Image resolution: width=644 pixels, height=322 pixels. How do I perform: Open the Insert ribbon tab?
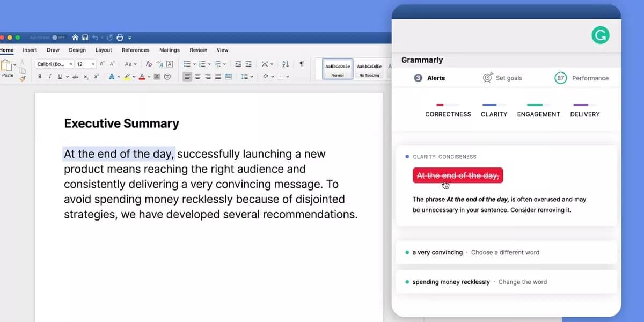30,50
